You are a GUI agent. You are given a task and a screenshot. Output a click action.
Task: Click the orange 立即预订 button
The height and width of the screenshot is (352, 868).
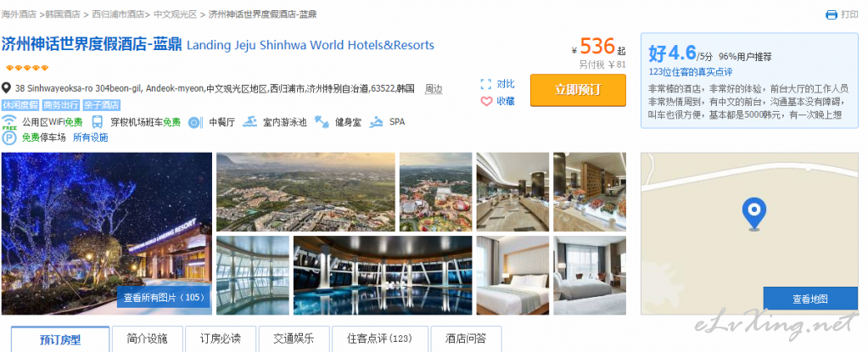[x=578, y=90]
